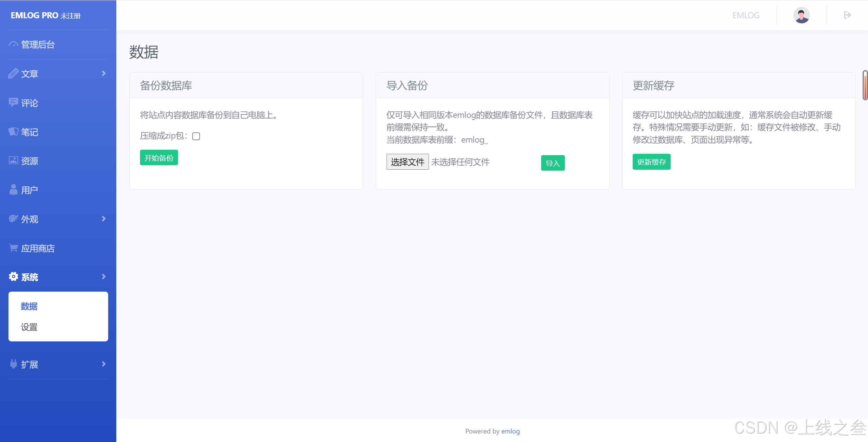Screen dimensions: 868x442
Task: Click the 选择文件 file chooser
Action: (x=407, y=162)
